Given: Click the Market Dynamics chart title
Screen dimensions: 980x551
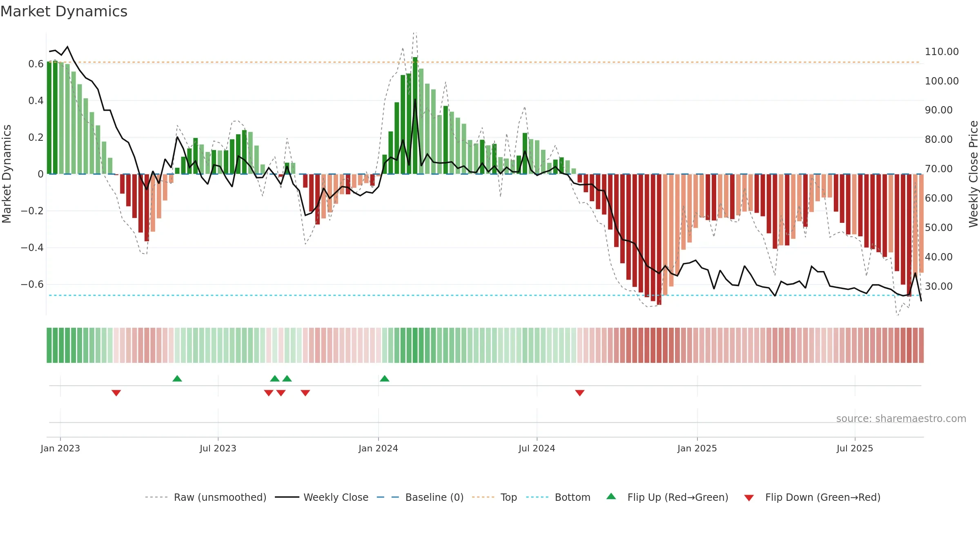Looking at the screenshot, I should tap(64, 11).
